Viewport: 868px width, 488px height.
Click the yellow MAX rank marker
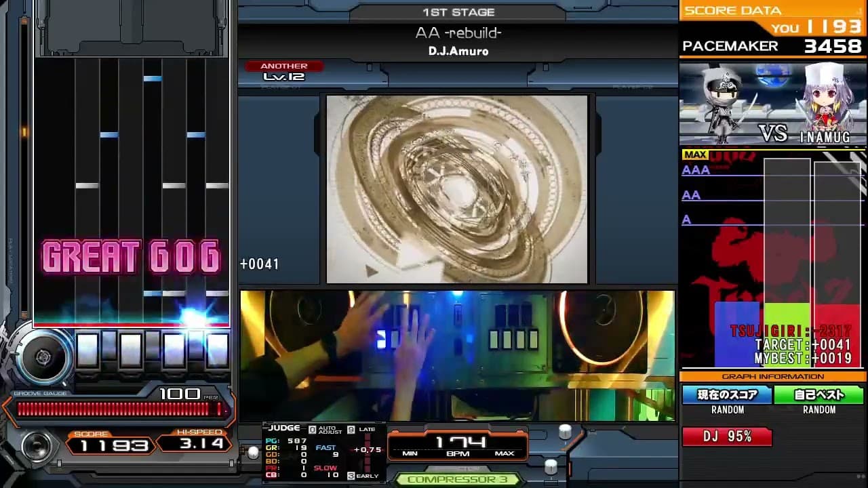click(x=695, y=155)
